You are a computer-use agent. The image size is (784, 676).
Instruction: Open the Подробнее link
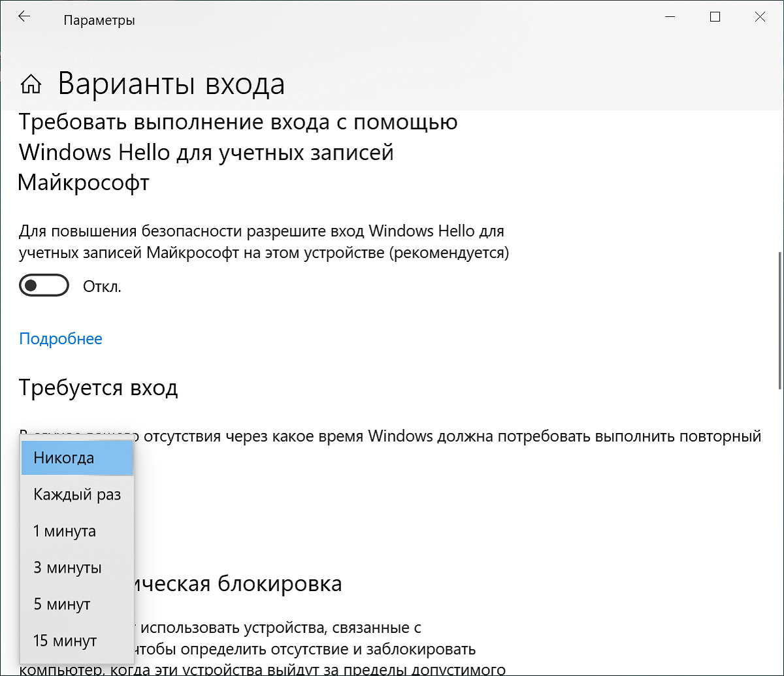(x=61, y=338)
